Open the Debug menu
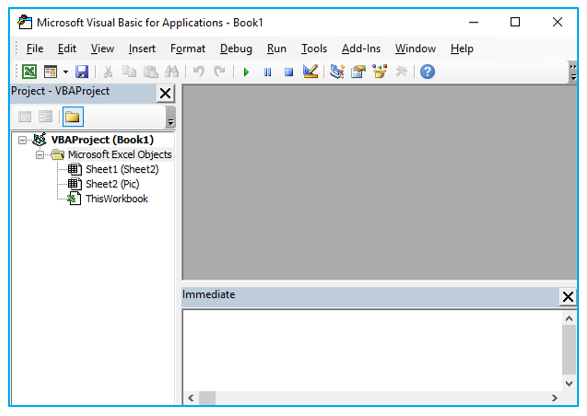The width and height of the screenshot is (587, 416). point(236,49)
